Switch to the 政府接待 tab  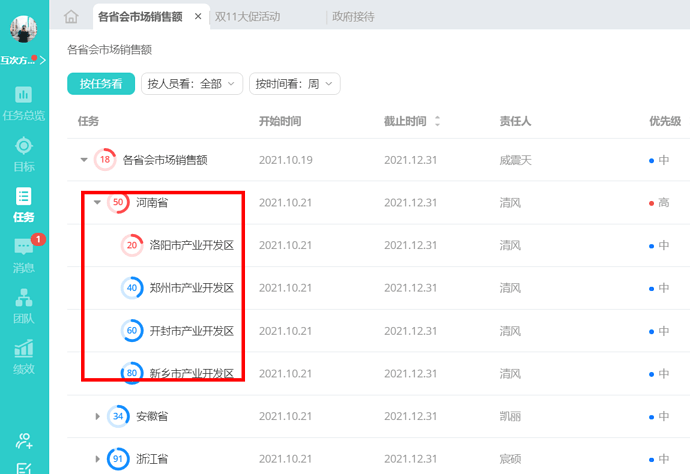[x=353, y=17]
